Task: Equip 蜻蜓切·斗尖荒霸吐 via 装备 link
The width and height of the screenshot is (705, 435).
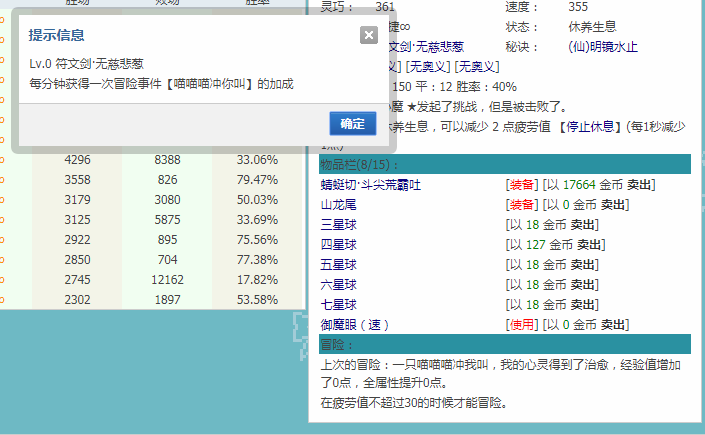Action: point(522,185)
